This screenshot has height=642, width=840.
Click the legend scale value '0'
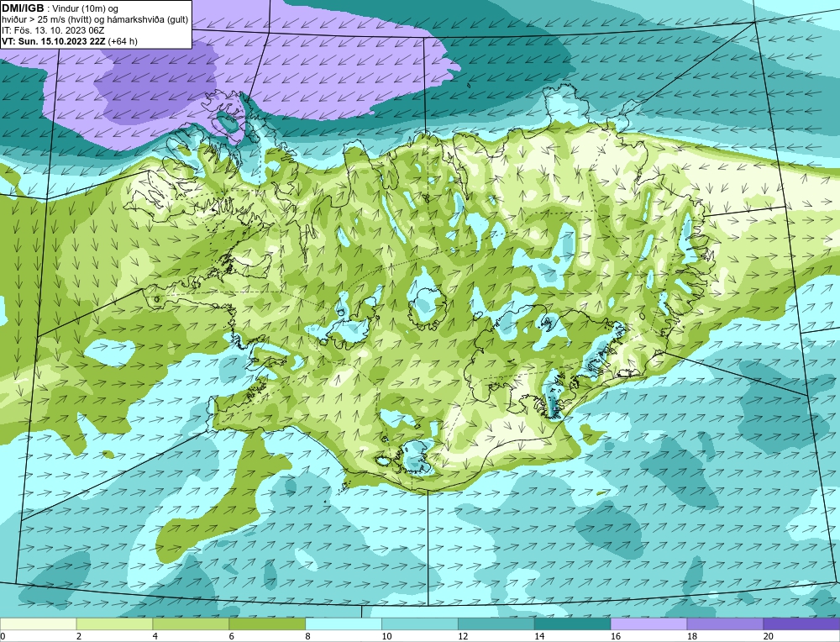click(3, 636)
